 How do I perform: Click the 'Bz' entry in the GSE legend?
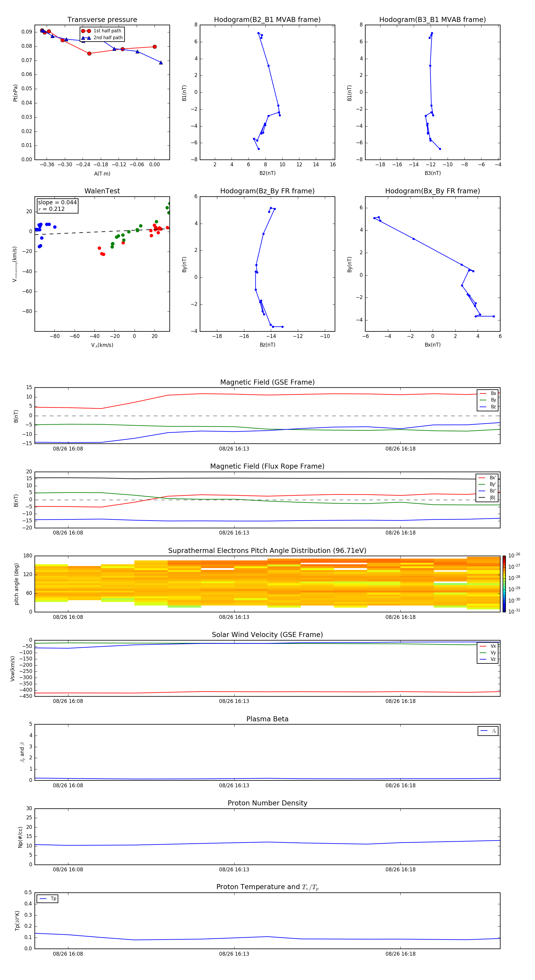(x=488, y=407)
